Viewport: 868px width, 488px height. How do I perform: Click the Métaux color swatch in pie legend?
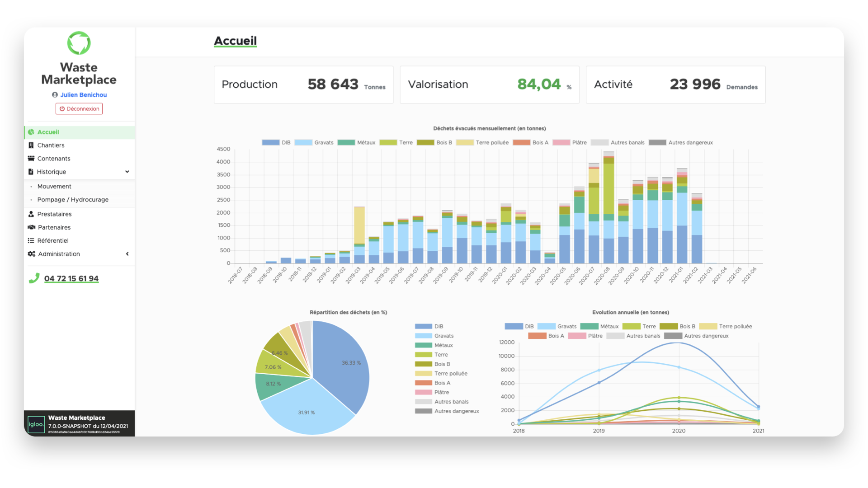point(423,345)
